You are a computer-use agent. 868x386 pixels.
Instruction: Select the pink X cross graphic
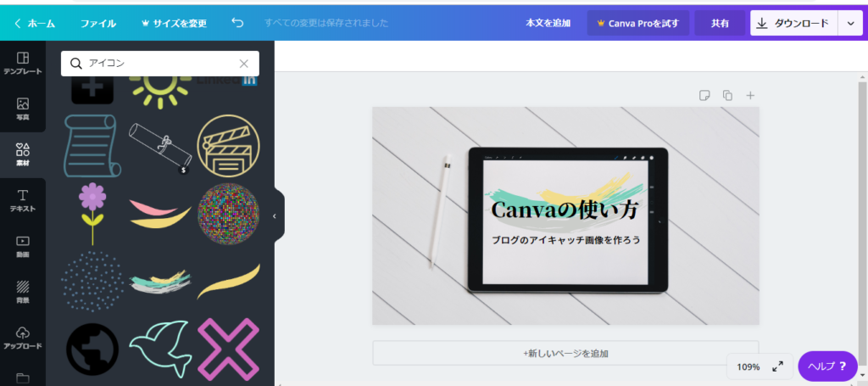[229, 350]
